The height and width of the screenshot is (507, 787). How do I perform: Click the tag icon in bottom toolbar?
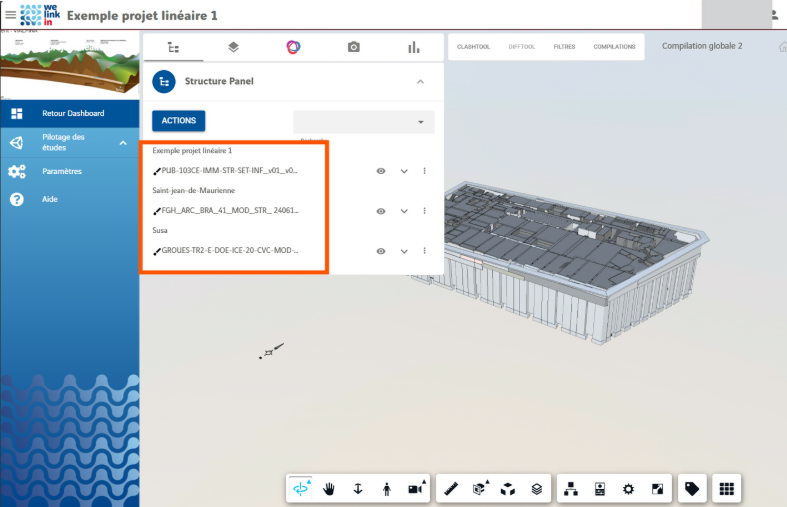tap(690, 489)
